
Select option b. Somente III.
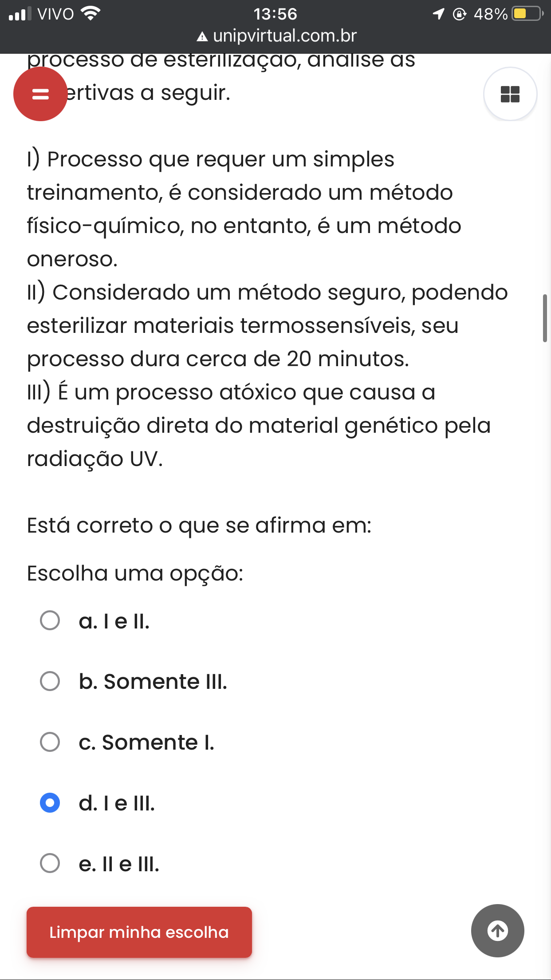point(134,681)
